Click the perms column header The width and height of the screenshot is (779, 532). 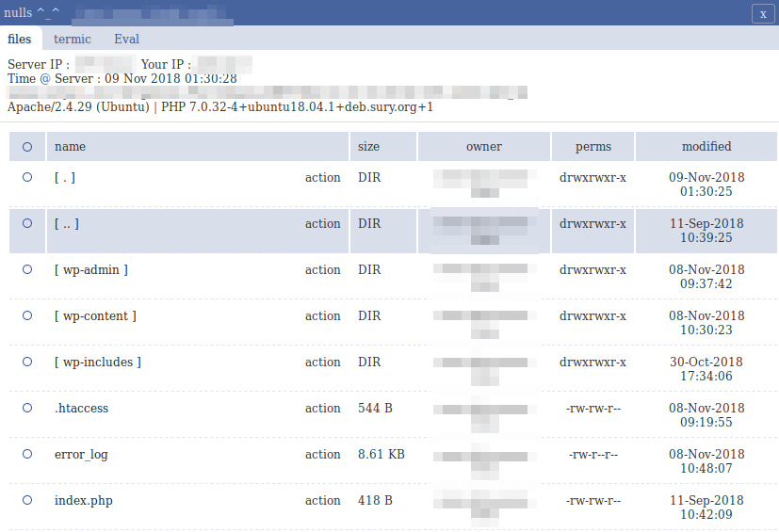(x=593, y=147)
